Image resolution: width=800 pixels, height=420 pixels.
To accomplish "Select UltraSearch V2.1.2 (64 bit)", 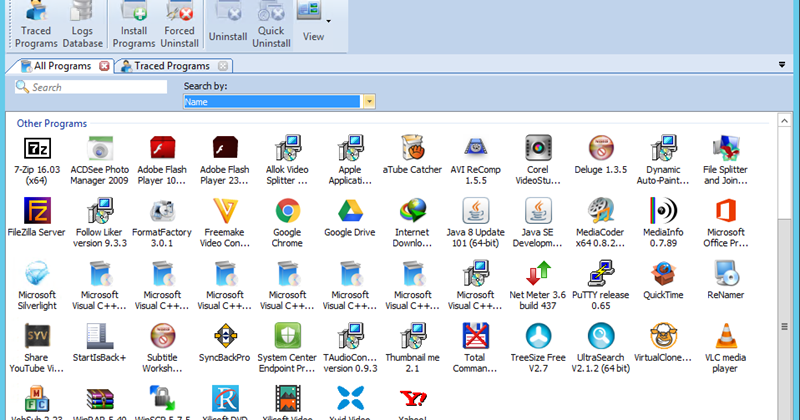I will pos(601,348).
